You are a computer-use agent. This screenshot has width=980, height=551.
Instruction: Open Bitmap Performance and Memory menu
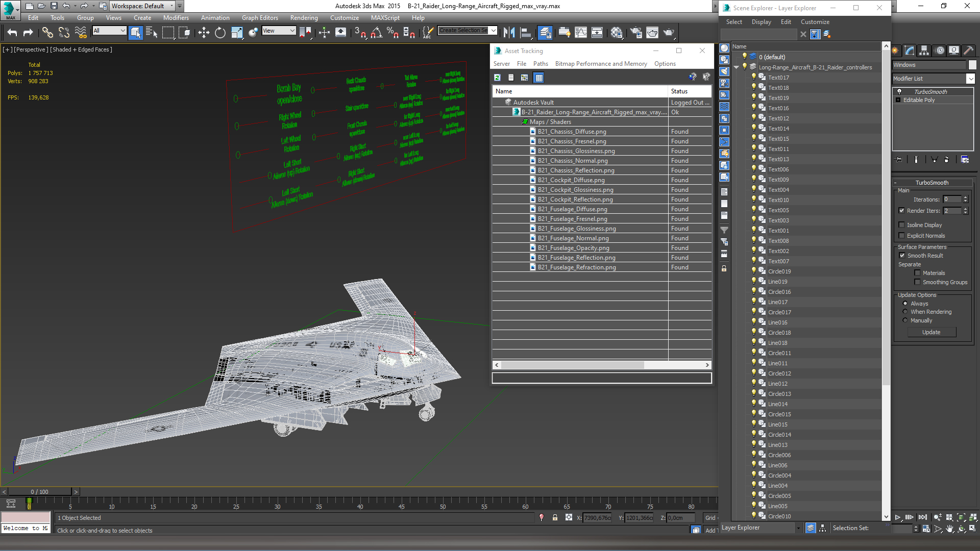click(x=601, y=64)
